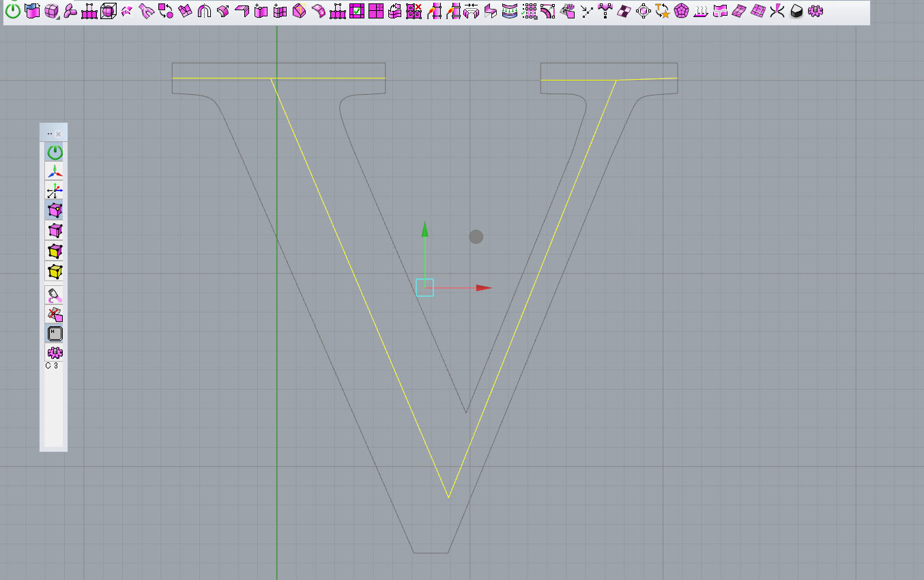Open the pink sphere primitive flyout
Image resolution: width=924 pixels, height=580 pixels.
click(x=51, y=12)
